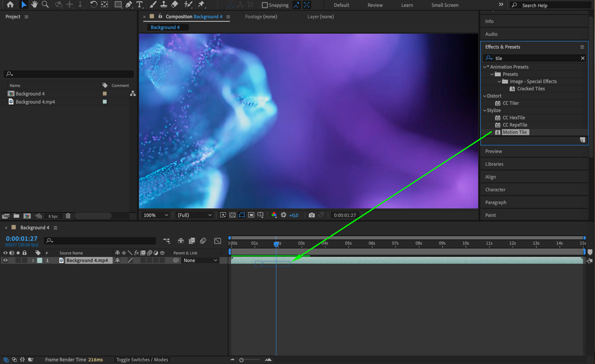
Task: Take snapshot with camera icon
Action: coord(311,215)
